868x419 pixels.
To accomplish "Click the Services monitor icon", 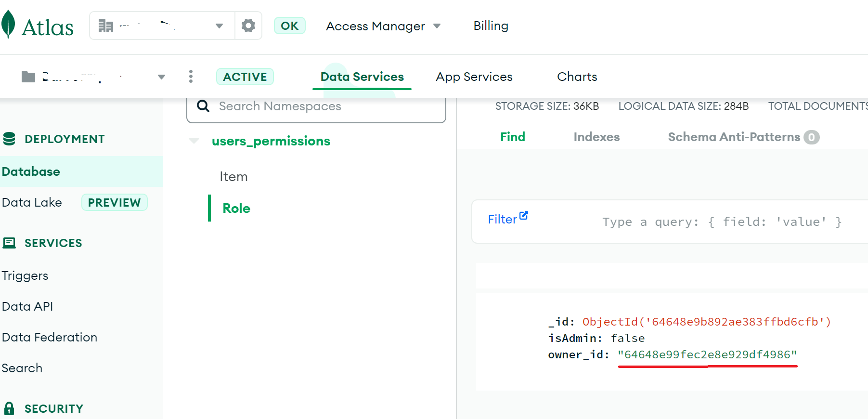I will [9, 243].
